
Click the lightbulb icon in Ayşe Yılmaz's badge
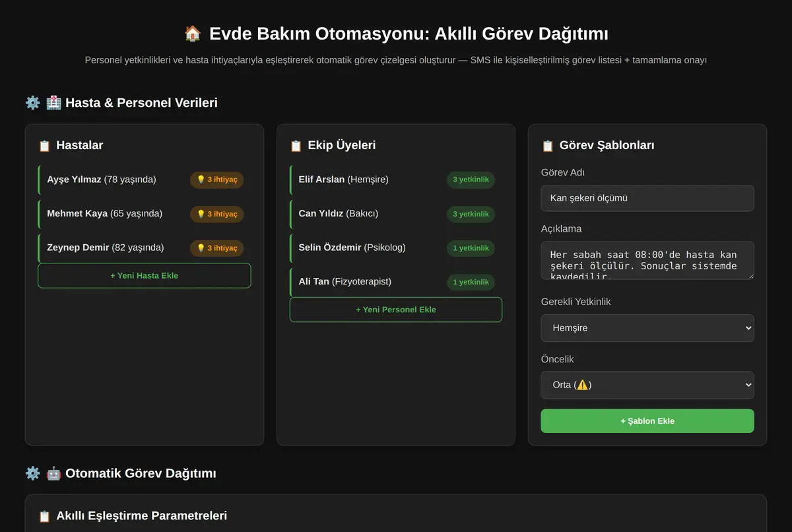pyautogui.click(x=201, y=180)
